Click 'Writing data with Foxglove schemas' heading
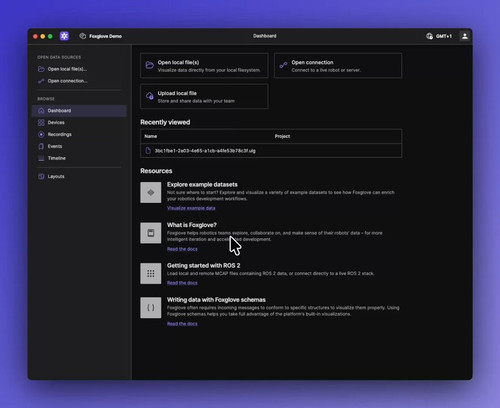 pos(216,300)
